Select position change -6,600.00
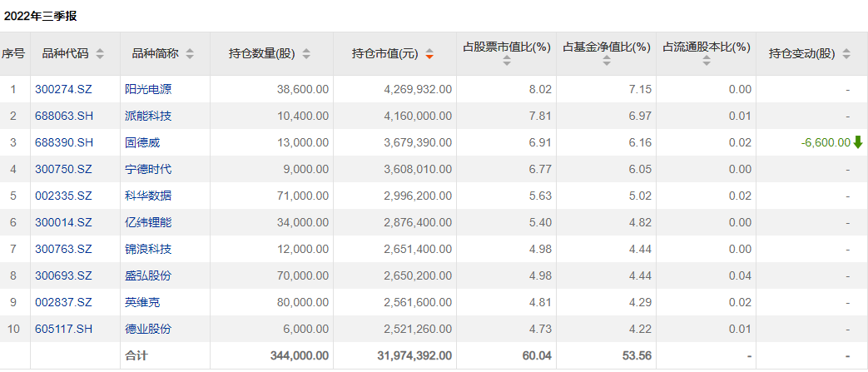Image resolution: width=868 pixels, height=372 pixels. [x=826, y=142]
